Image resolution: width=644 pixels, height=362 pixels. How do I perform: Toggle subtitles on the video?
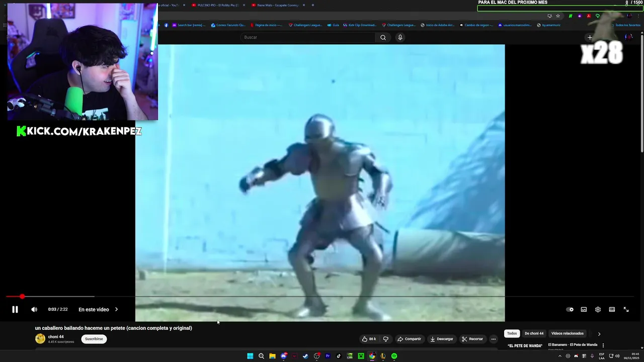[584, 310]
